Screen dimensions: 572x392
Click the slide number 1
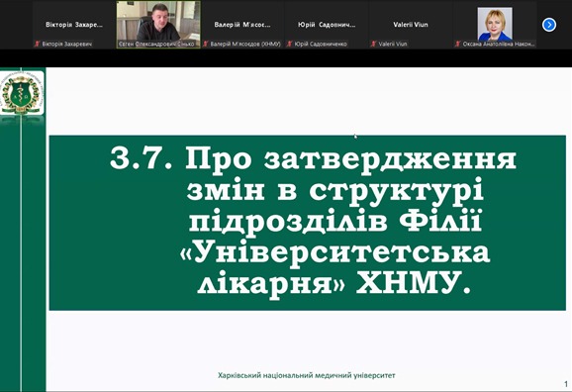(566, 384)
